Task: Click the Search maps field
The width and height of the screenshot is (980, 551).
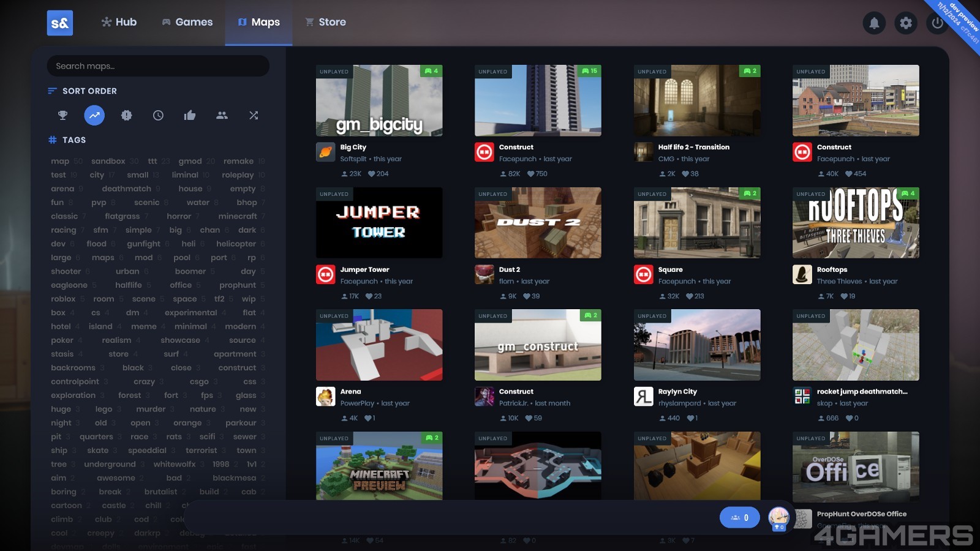Action: [158, 66]
